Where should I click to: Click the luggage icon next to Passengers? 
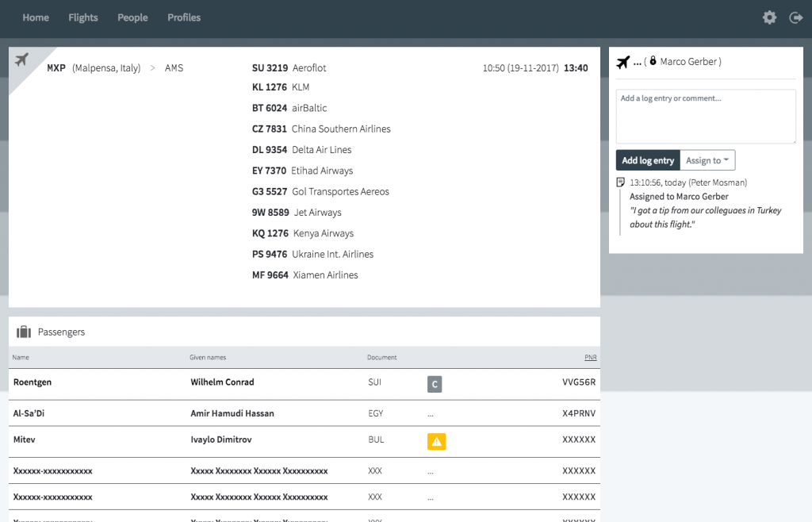point(24,332)
